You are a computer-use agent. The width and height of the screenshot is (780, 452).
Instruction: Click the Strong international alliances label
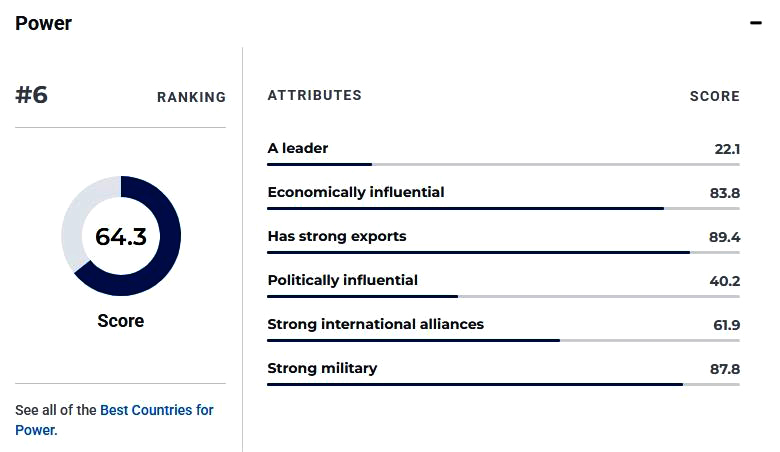[375, 324]
